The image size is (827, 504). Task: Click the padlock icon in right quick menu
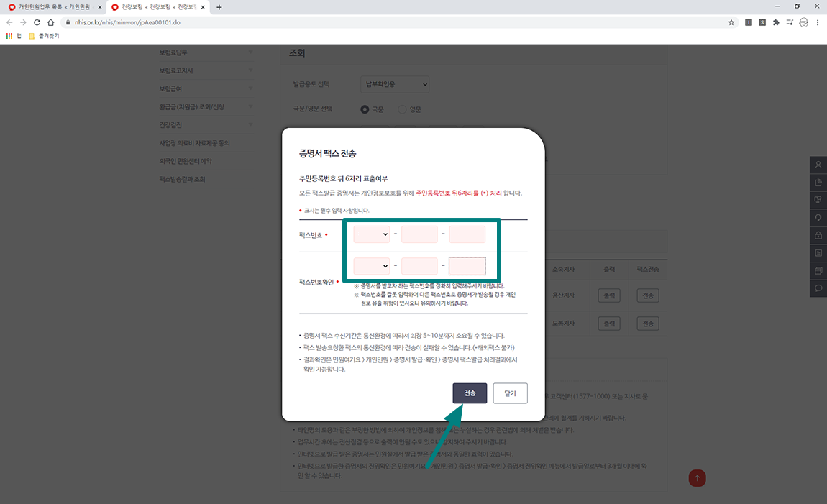(x=818, y=235)
